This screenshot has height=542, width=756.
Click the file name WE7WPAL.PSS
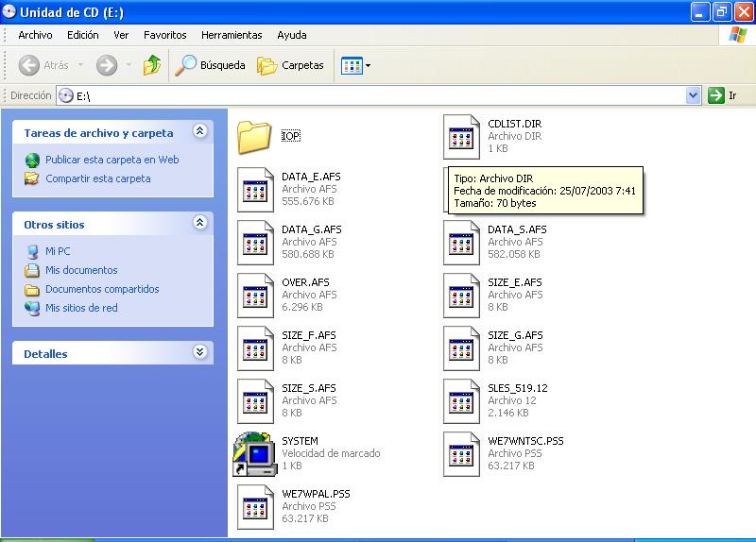316,494
